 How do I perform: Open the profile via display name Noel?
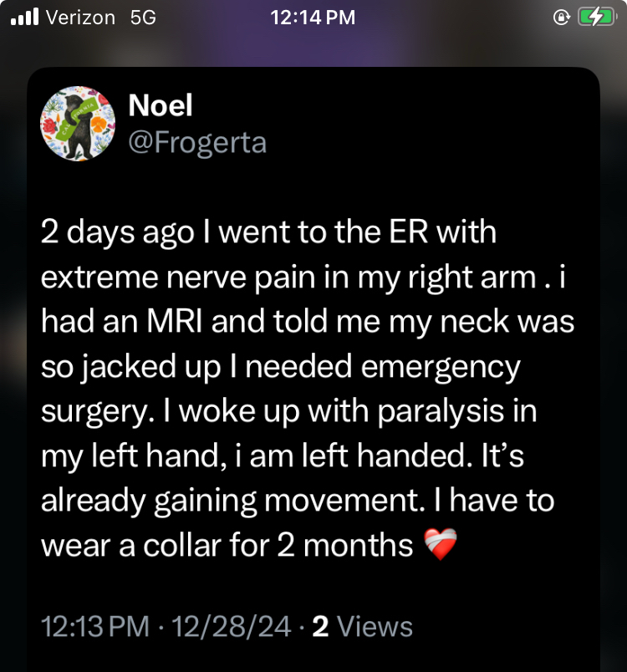tap(161, 107)
